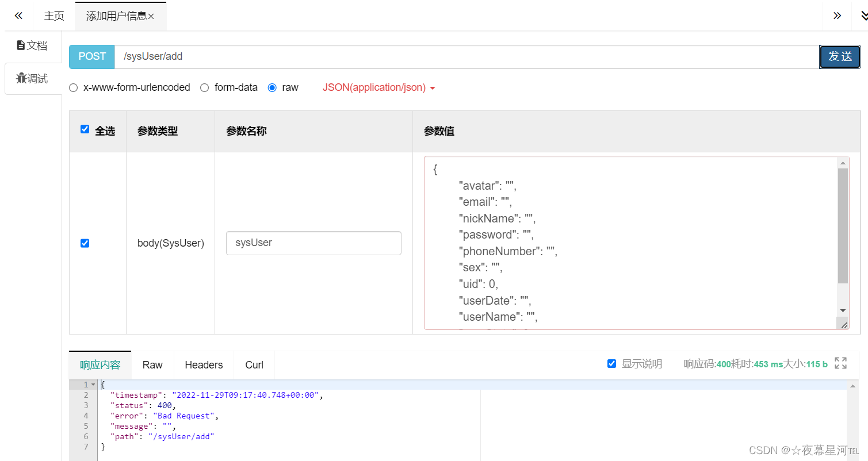Image resolution: width=868 pixels, height=461 pixels.
Task: Choose the form-data radio option
Action: click(x=204, y=88)
